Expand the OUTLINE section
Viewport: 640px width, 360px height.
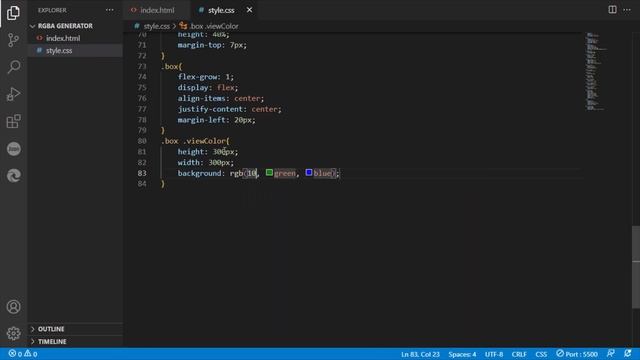coord(51,329)
